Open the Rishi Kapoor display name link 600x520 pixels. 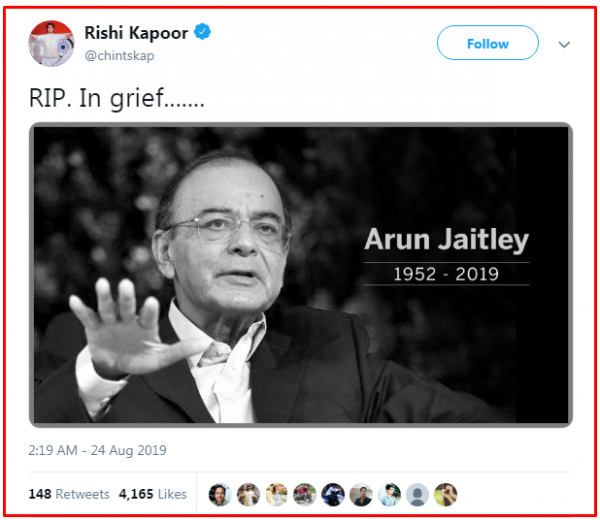(136, 33)
